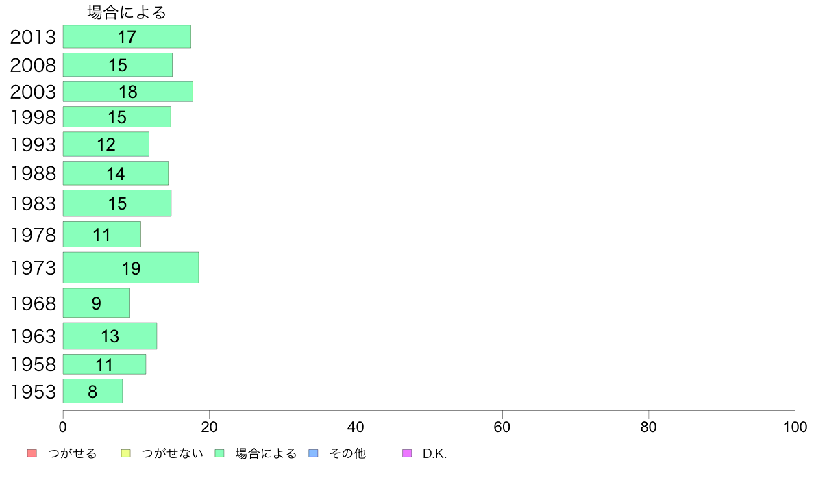Click the 1973 bar showing 19
Image resolution: width=814 pixels, height=504 pixels.
coord(131,268)
